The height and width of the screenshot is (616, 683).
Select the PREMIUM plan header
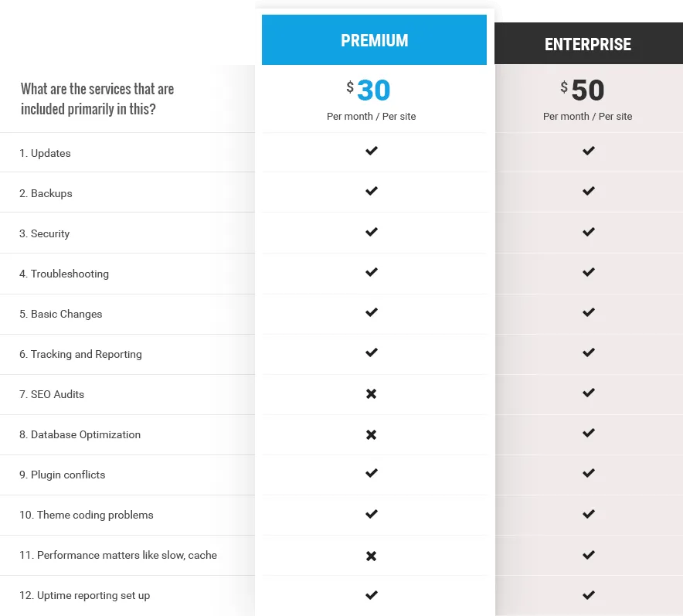click(x=374, y=39)
